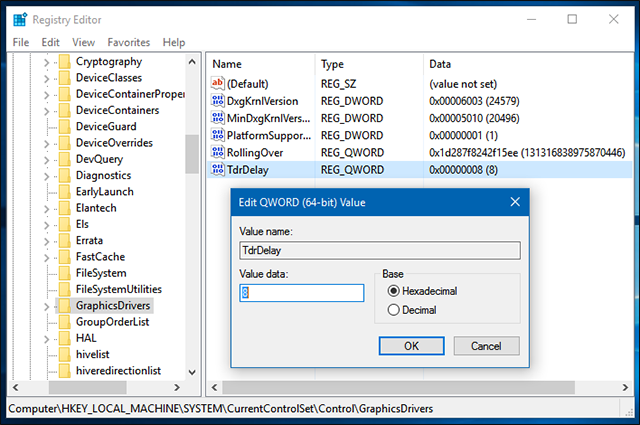The height and width of the screenshot is (425, 640).
Task: Expand the GraphicsDrivers tree node
Action: click(46, 307)
